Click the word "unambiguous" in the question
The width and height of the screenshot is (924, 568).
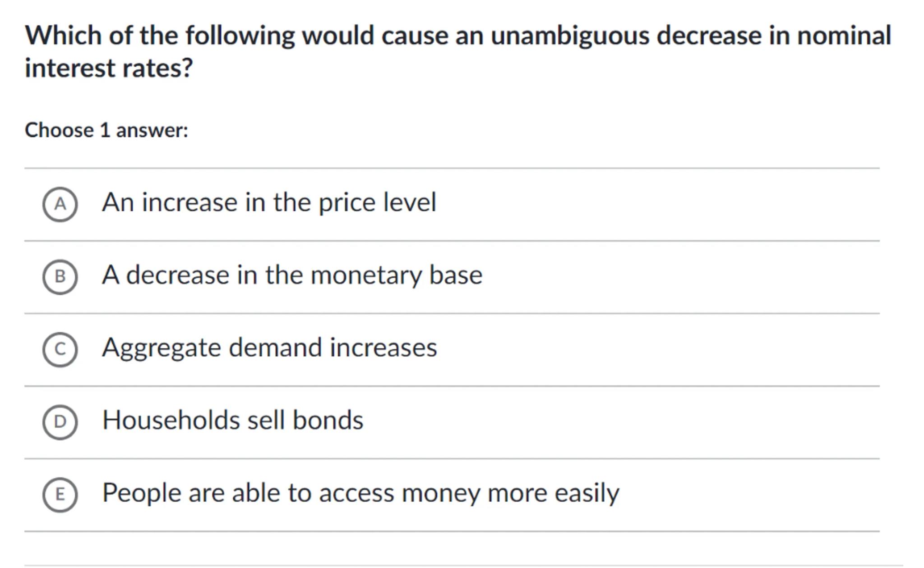tap(570, 36)
